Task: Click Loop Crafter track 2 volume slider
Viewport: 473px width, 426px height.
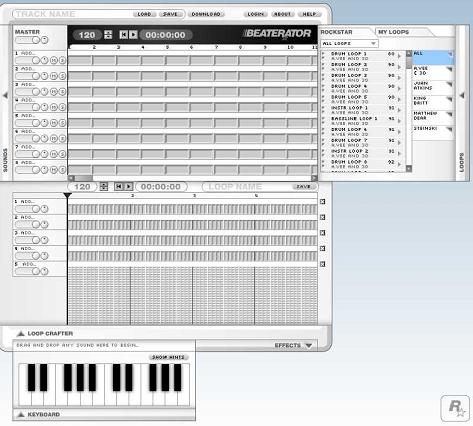Action: pyautogui.click(x=28, y=225)
